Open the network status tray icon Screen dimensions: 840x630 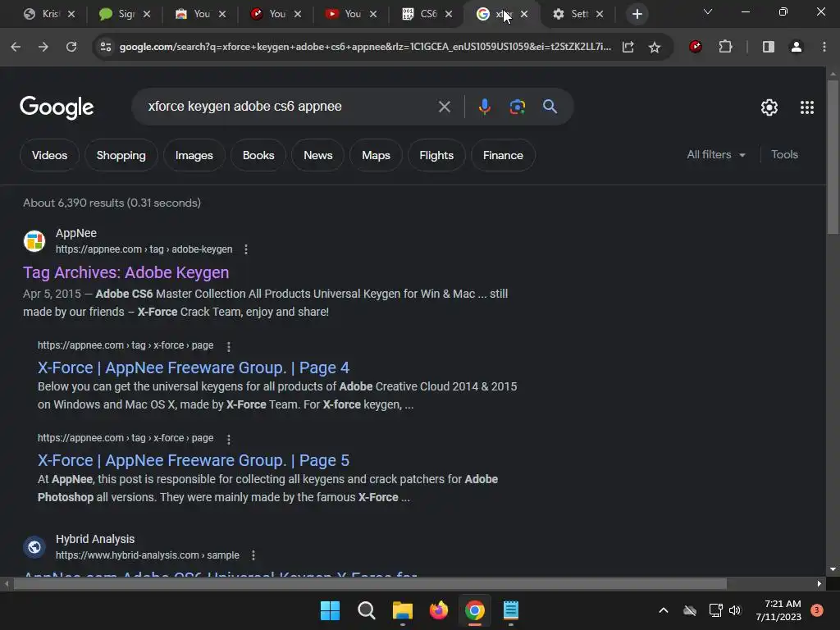tap(715, 610)
